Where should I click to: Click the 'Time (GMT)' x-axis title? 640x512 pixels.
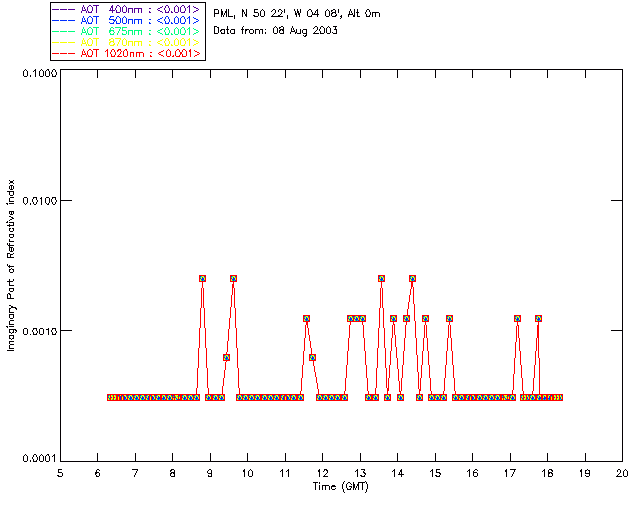340,487
